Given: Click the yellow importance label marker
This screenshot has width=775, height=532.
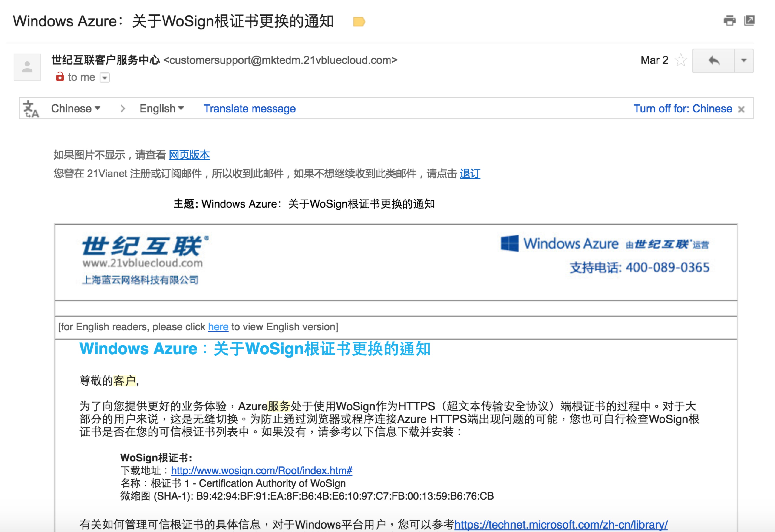Looking at the screenshot, I should [x=359, y=22].
